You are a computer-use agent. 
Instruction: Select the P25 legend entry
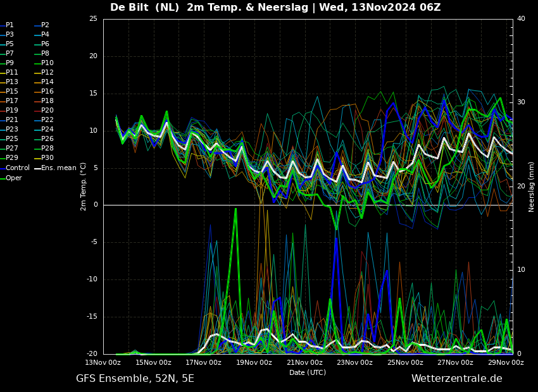click(x=12, y=139)
